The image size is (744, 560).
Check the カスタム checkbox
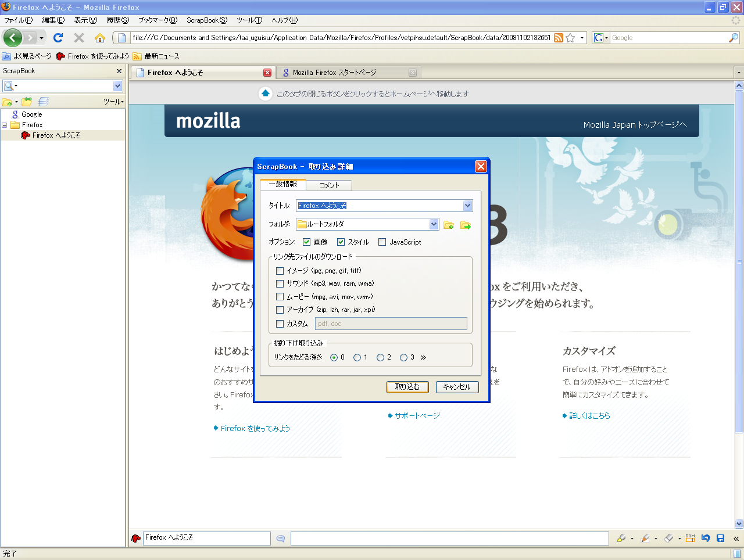coord(280,324)
